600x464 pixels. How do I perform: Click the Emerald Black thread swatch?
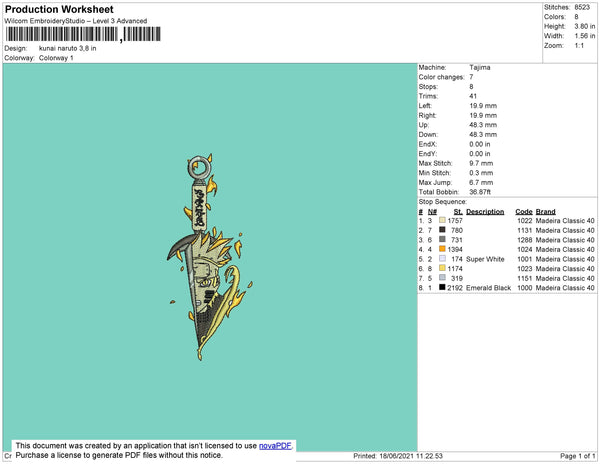tap(442, 287)
